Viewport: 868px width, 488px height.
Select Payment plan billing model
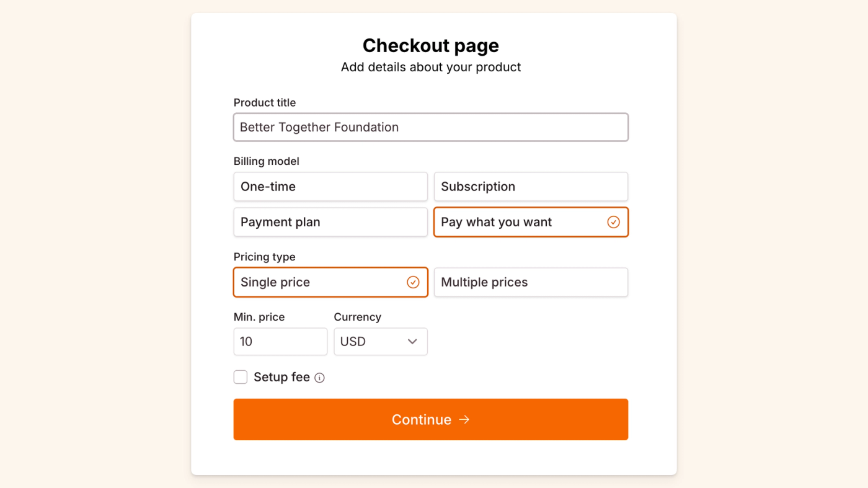pyautogui.click(x=330, y=222)
